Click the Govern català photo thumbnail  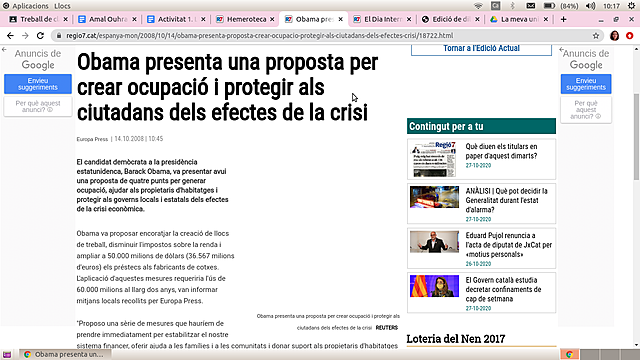434,286
